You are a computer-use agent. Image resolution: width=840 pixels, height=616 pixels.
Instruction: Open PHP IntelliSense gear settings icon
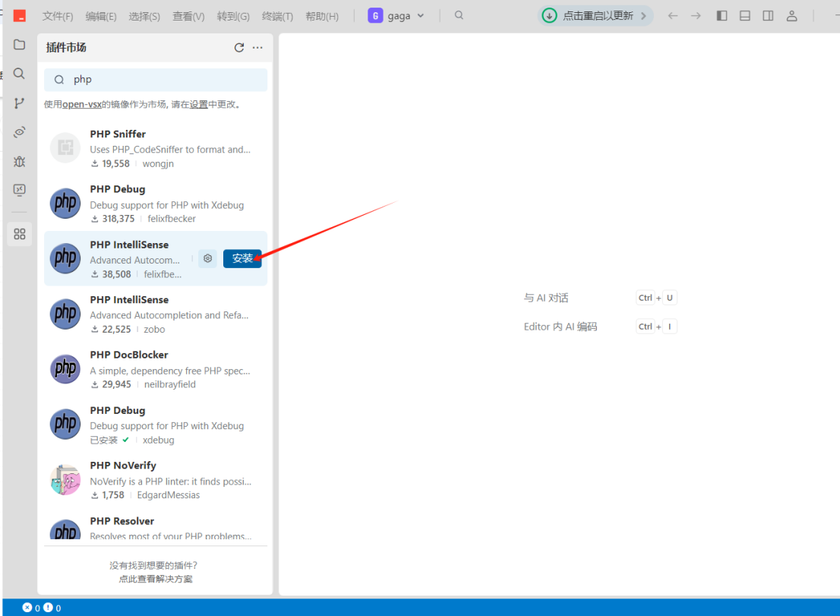pyautogui.click(x=208, y=259)
